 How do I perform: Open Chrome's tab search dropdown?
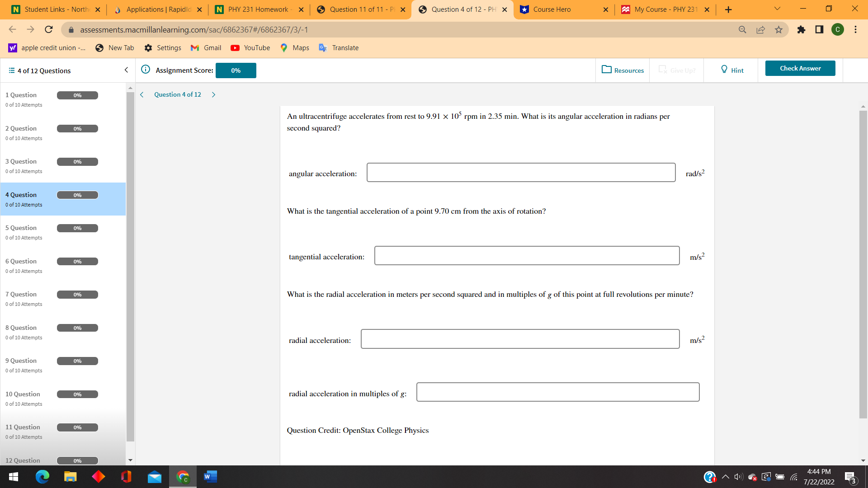pyautogui.click(x=777, y=9)
